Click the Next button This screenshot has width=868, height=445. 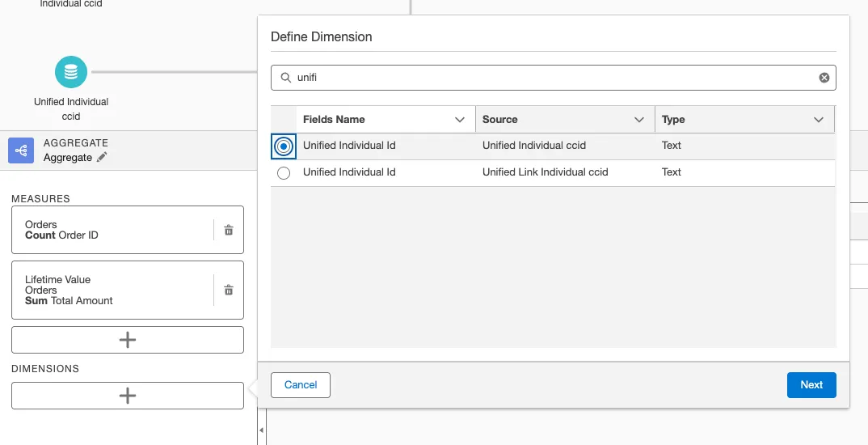point(811,385)
